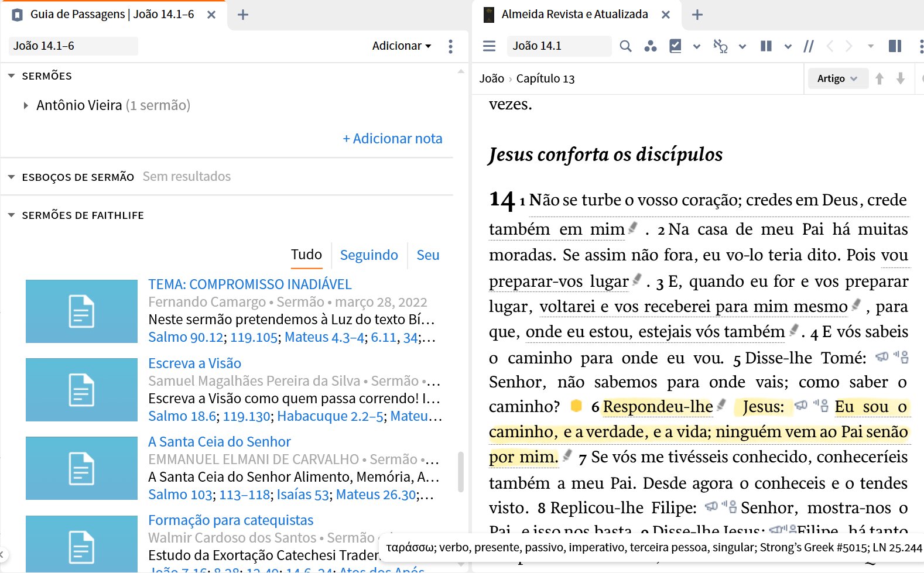924x573 pixels.
Task: Click the double slash text comparison icon
Action: coord(809,46)
